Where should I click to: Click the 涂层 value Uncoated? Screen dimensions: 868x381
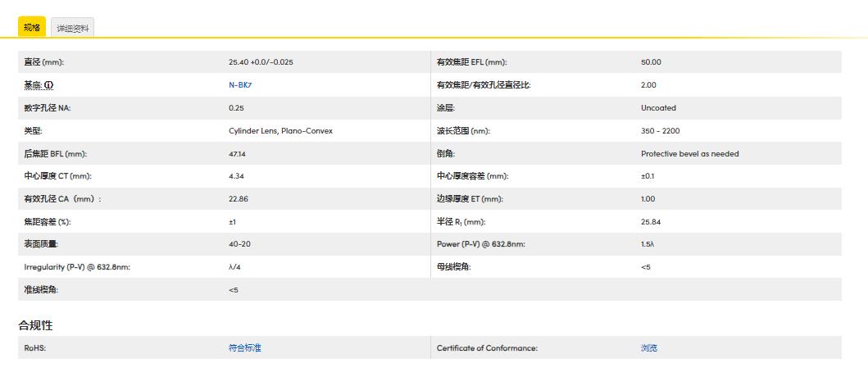click(658, 108)
